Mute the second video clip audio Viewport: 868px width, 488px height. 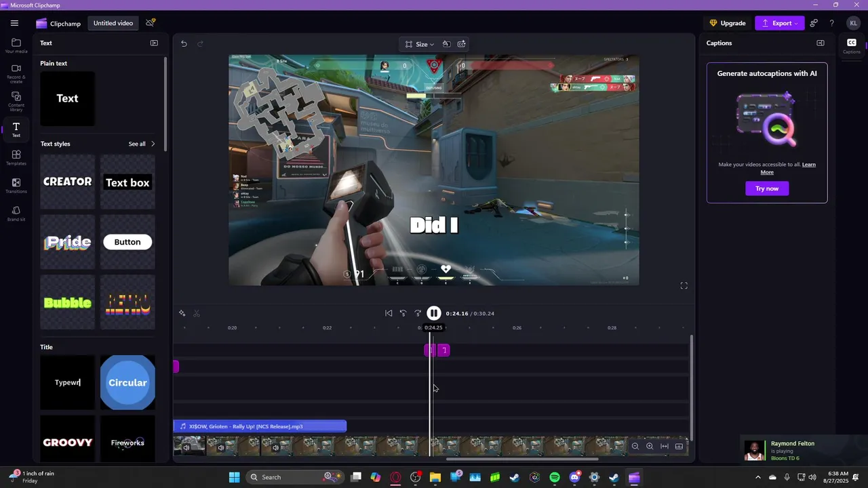(220, 447)
